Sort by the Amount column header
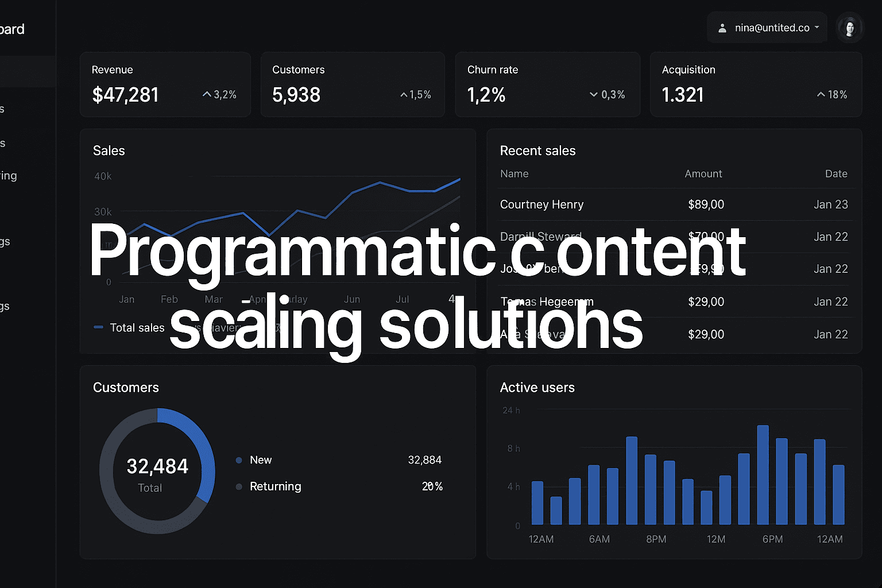882x588 pixels. point(703,173)
